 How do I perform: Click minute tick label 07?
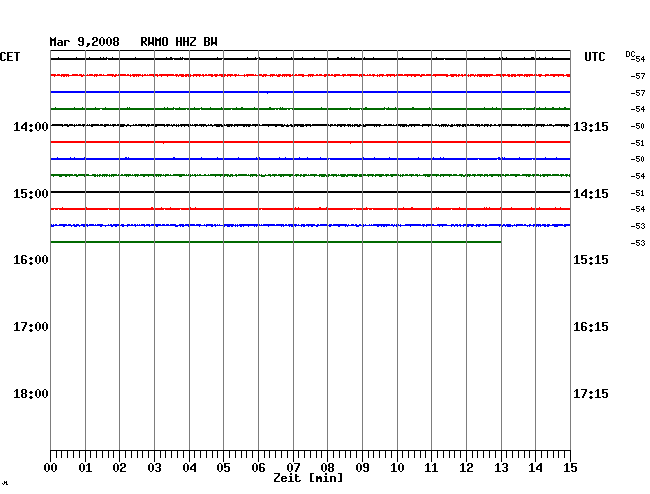[293, 467]
